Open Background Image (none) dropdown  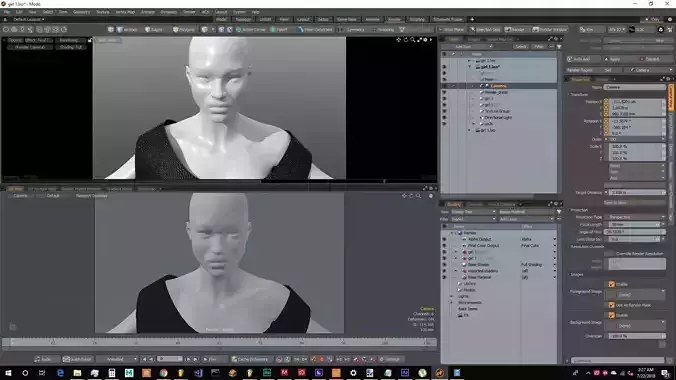pos(635,326)
